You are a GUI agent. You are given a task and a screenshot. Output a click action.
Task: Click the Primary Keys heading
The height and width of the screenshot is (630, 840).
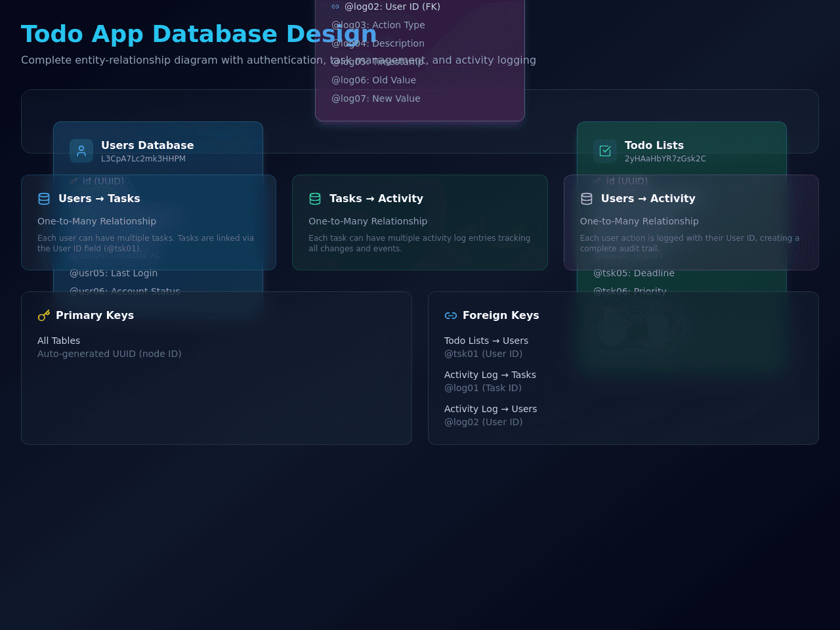[x=94, y=316]
